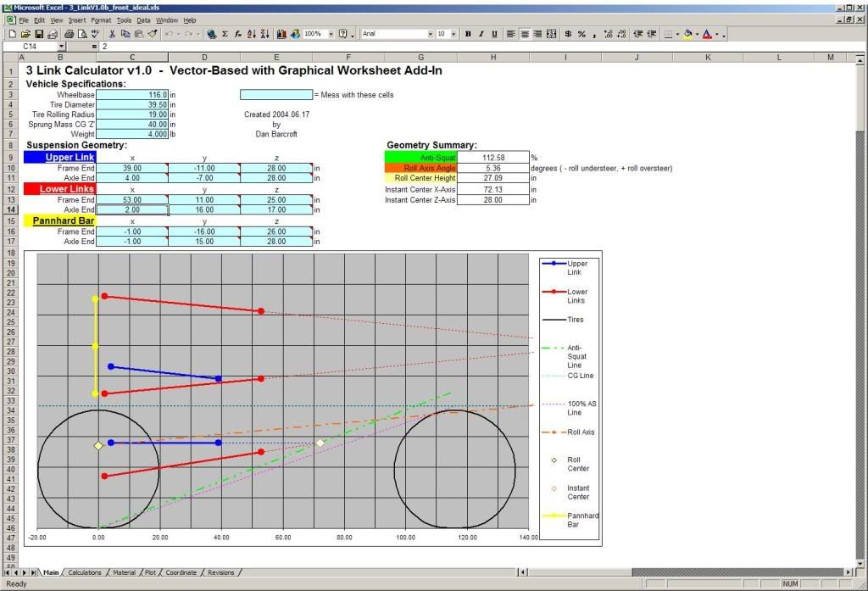Click the first-sheet tab scroll button

click(7, 572)
